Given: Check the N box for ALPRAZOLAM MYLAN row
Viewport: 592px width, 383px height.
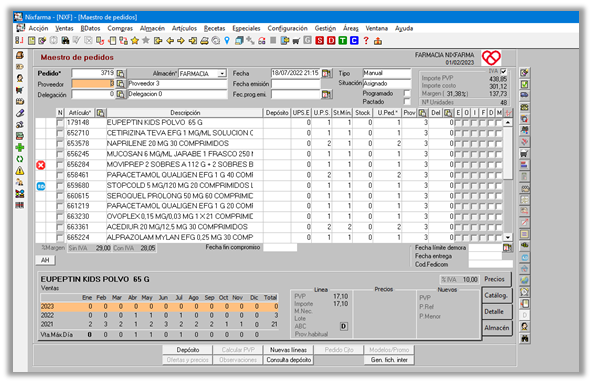Looking at the screenshot, I should [60, 238].
